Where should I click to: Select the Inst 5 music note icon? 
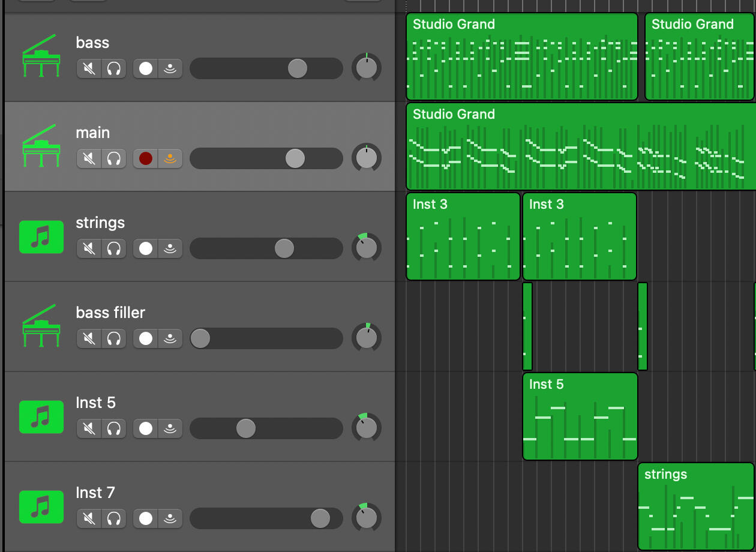pos(41,416)
